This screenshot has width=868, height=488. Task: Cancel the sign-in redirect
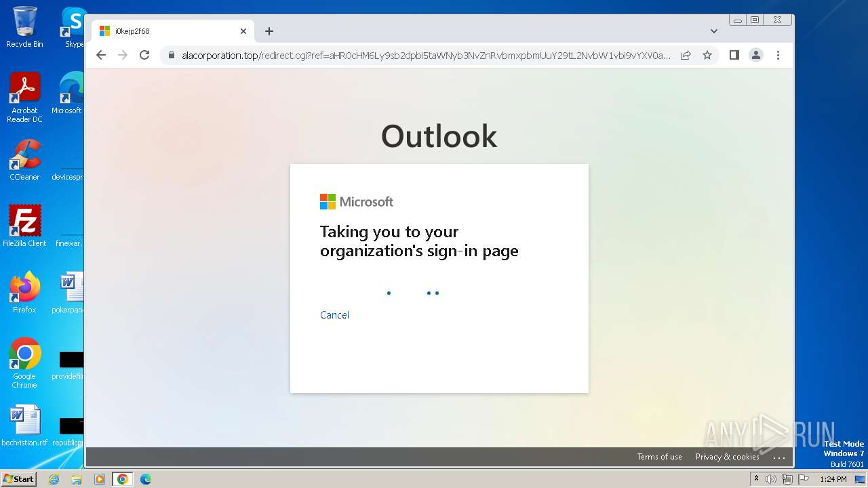[x=334, y=315]
